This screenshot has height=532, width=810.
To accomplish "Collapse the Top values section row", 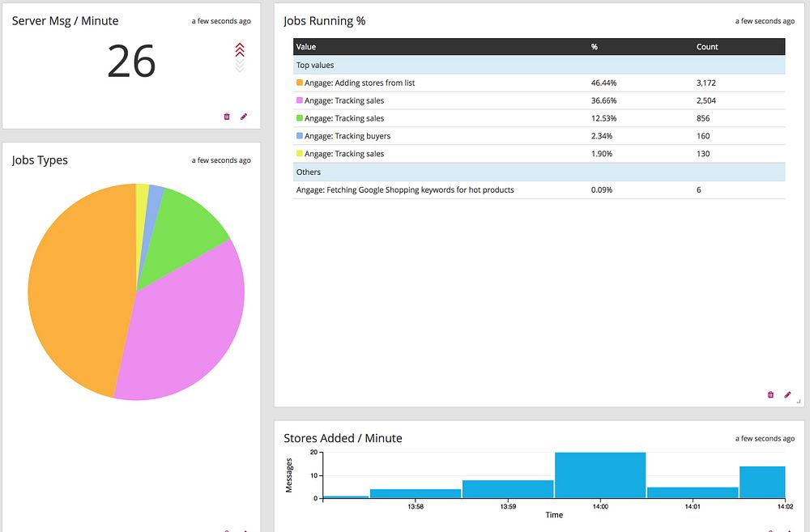I will [x=539, y=65].
